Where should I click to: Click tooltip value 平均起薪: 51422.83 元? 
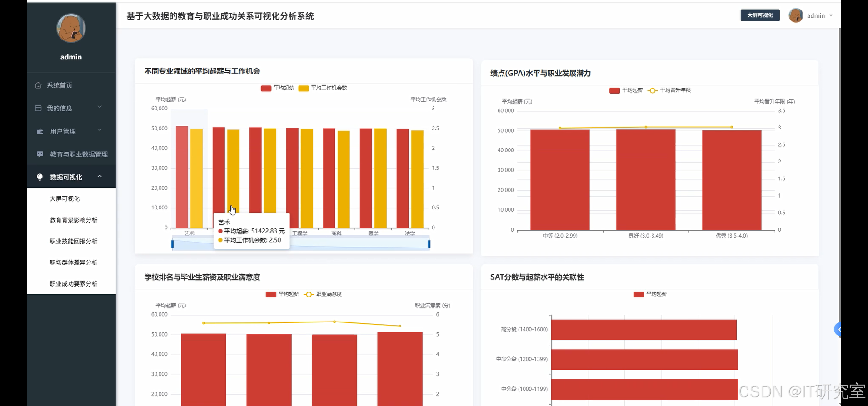(x=252, y=231)
